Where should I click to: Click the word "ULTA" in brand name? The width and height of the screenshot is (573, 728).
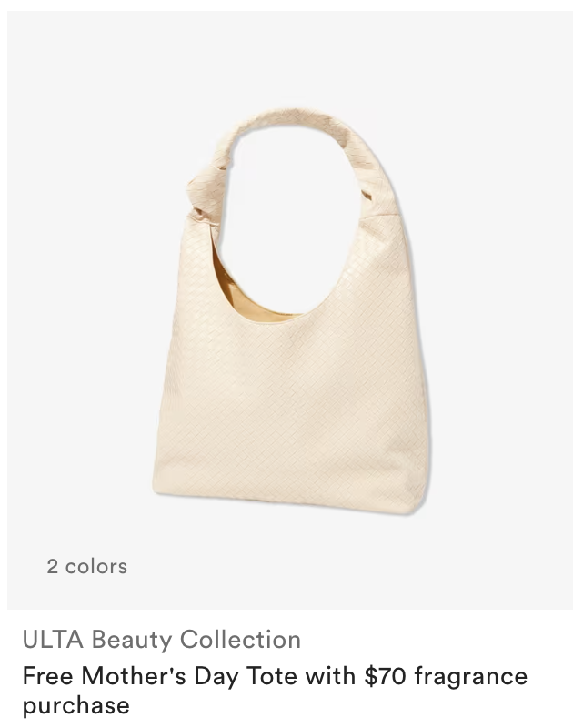tap(53, 640)
